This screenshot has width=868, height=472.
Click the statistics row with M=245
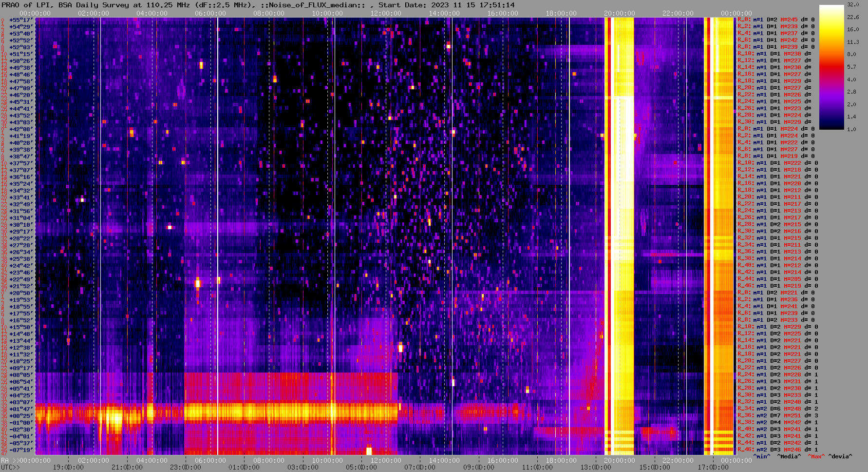click(777, 20)
